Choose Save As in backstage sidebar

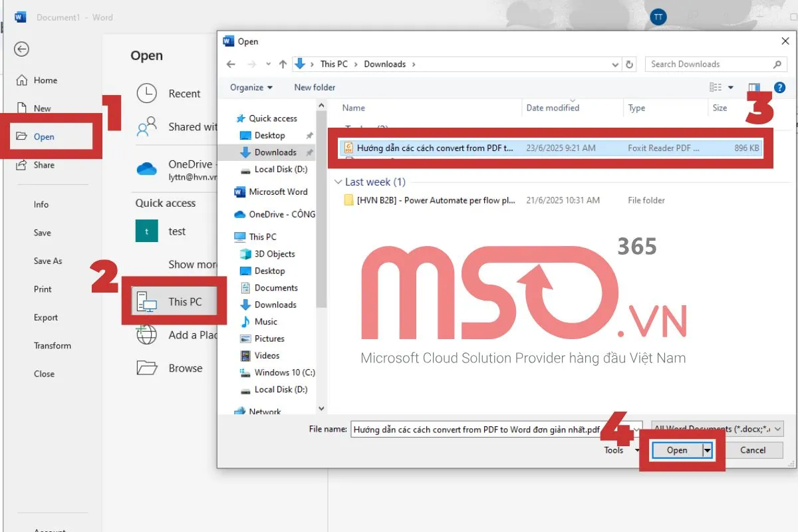point(48,261)
